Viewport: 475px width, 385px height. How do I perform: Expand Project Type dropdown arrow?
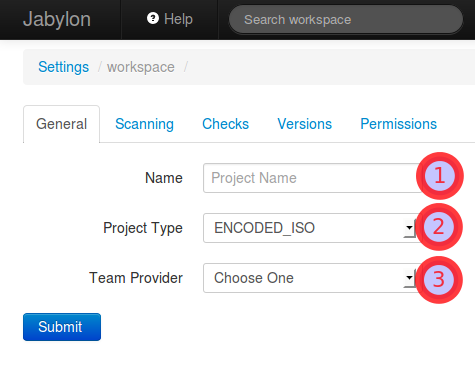coord(409,228)
